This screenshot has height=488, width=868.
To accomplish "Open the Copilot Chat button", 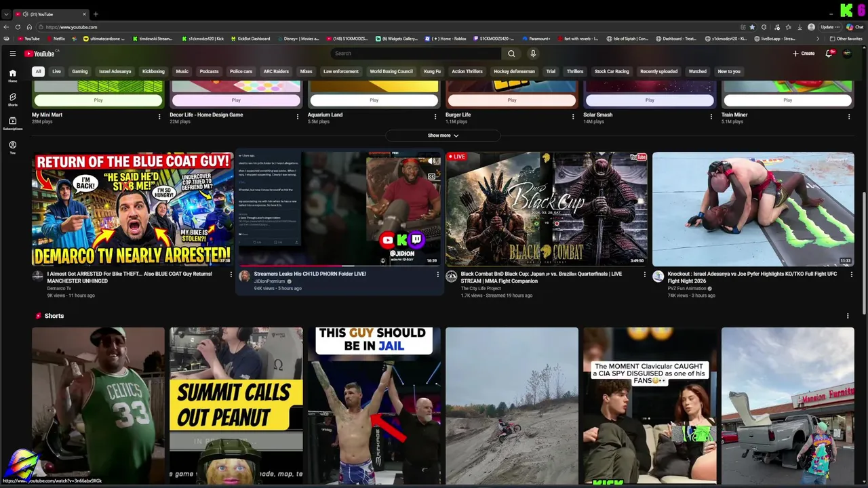I will pyautogui.click(x=854, y=27).
